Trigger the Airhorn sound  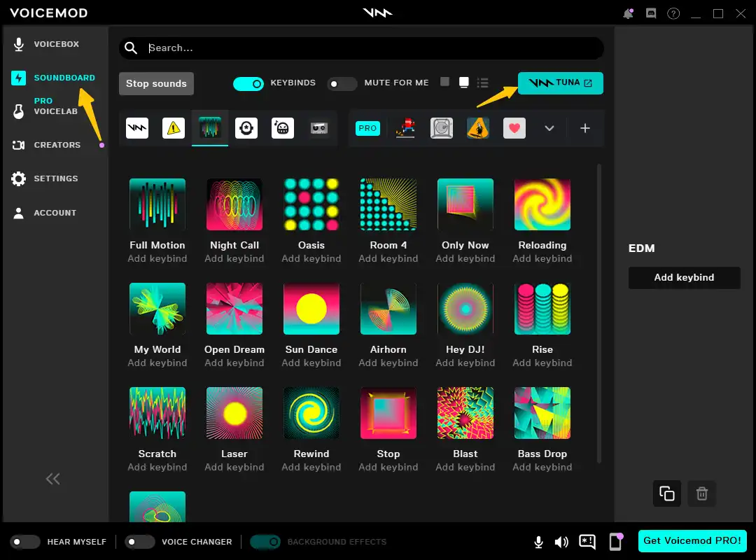pyautogui.click(x=388, y=309)
